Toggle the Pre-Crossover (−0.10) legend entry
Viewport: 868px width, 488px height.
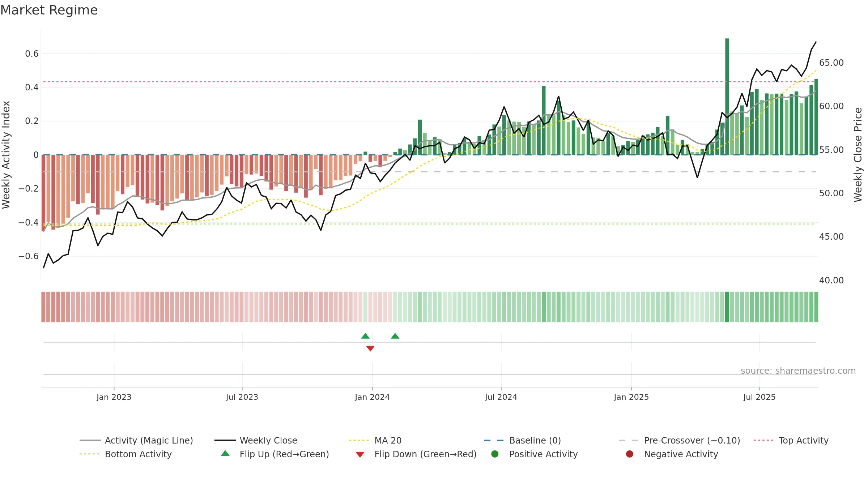680,440
